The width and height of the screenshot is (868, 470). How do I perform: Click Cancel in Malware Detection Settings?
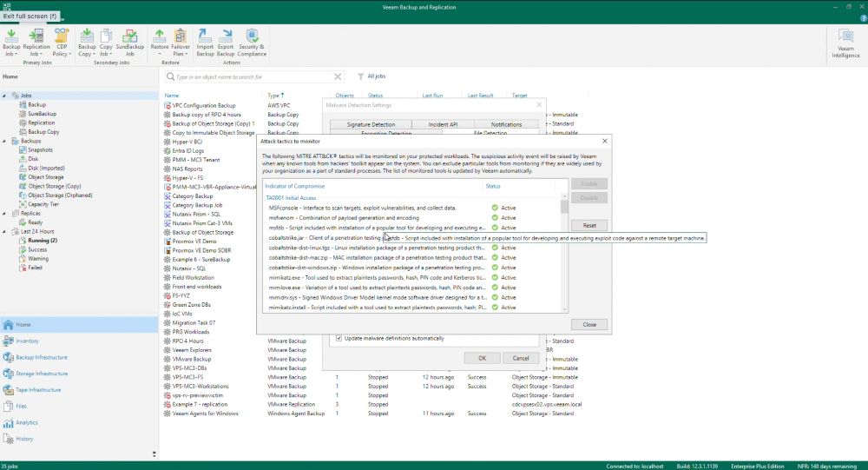click(x=520, y=358)
